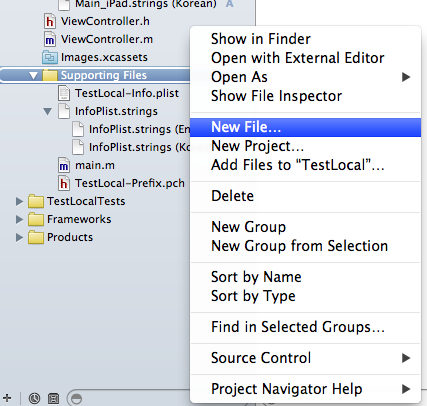
Task: Collapse the InfoPlist.strings disclosure triangle
Action: coord(48,111)
